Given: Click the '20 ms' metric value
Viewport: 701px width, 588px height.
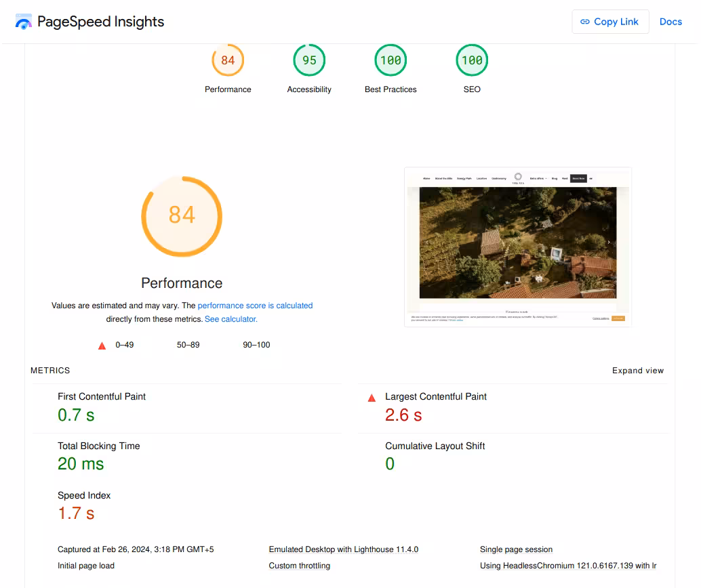Looking at the screenshot, I should click(81, 464).
